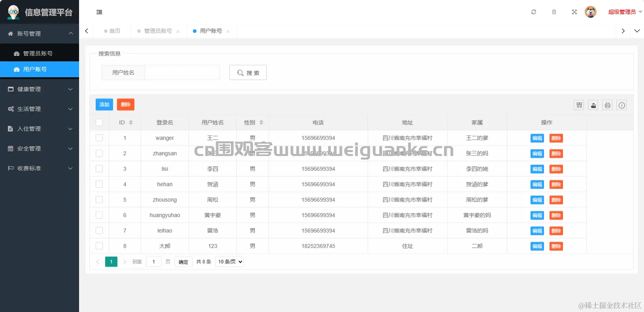Click the phone number 18252369745 cell
Viewport: 644px width, 312px height.
click(318, 246)
